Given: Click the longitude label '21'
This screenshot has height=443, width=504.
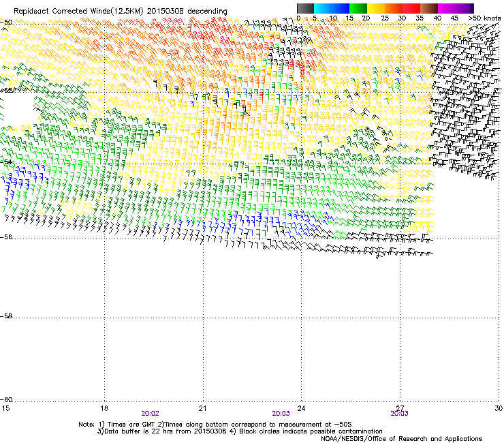Looking at the screenshot, I should pyautogui.click(x=202, y=408).
